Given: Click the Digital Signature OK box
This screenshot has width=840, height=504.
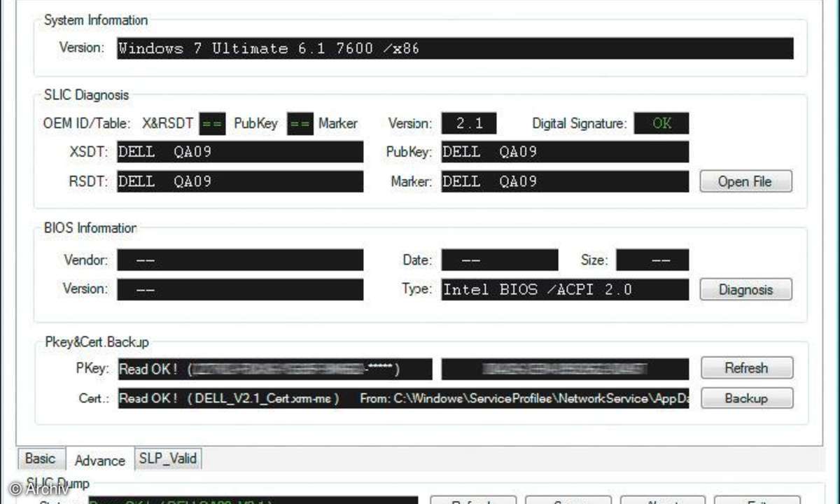Looking at the screenshot, I should 661,123.
